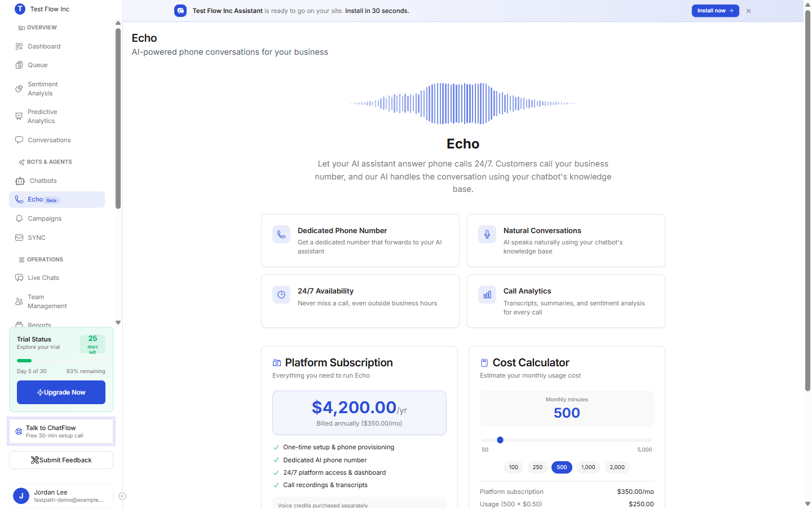Image resolution: width=812 pixels, height=508 pixels.
Task: Click the Talk to ChatFlow lifebuoy icon
Action: click(x=19, y=431)
